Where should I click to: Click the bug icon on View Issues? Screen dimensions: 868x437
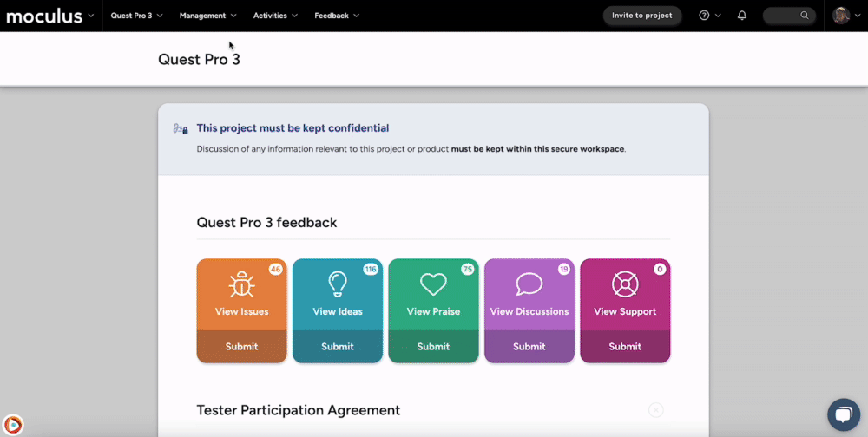(x=241, y=284)
